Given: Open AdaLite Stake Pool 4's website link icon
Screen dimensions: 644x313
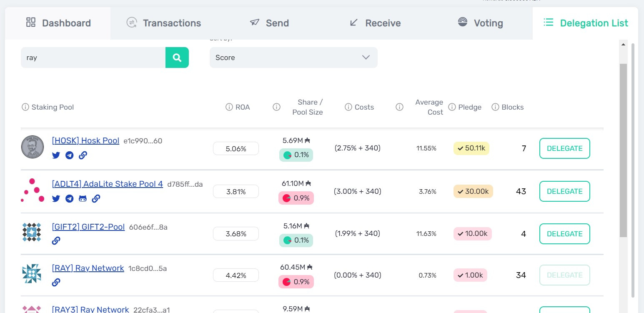Looking at the screenshot, I should coord(96,198).
